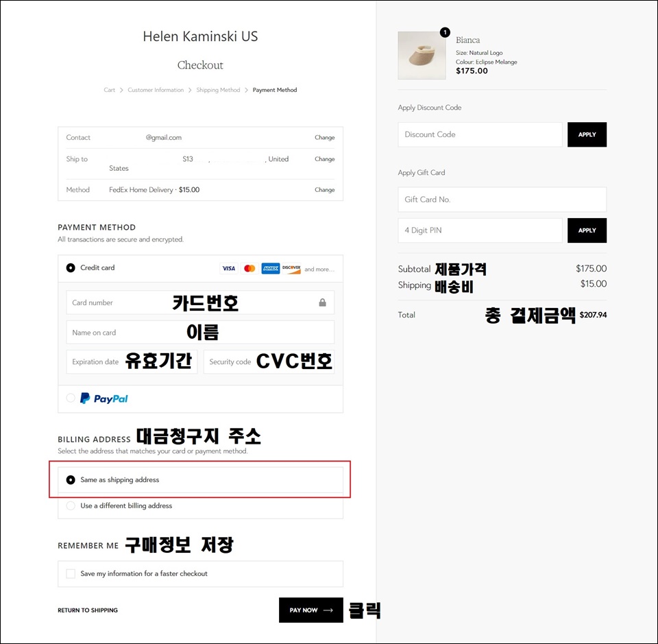This screenshot has width=658, height=644.
Task: Click the 'Colour: Eclipse Melange' text
Action: pos(487,62)
